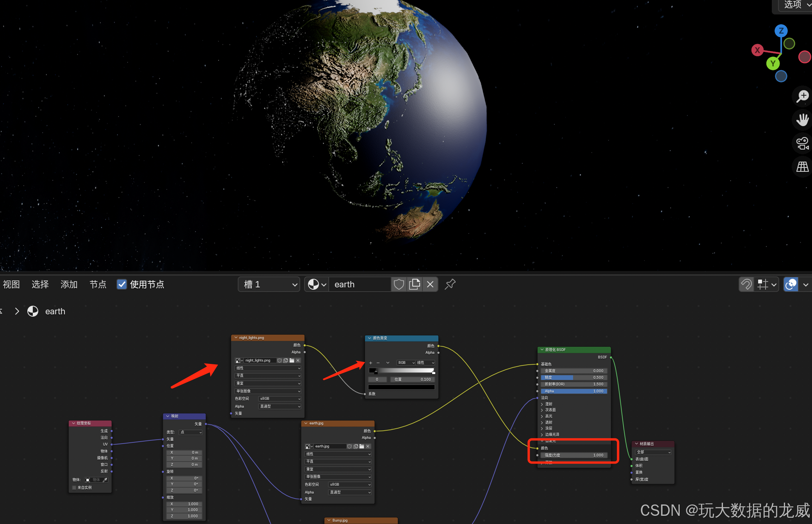812x524 pixels.
Task: Toggle the node editor overlay button
Action: [x=791, y=284]
